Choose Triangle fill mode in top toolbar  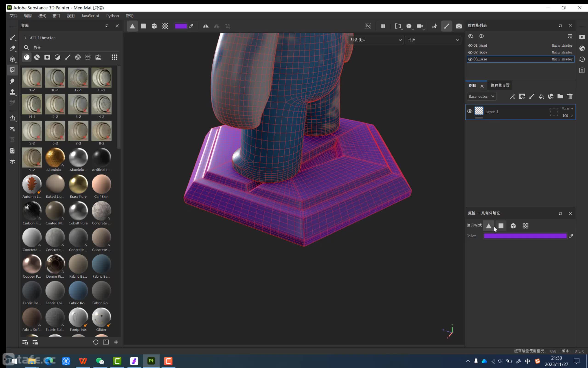(x=132, y=26)
